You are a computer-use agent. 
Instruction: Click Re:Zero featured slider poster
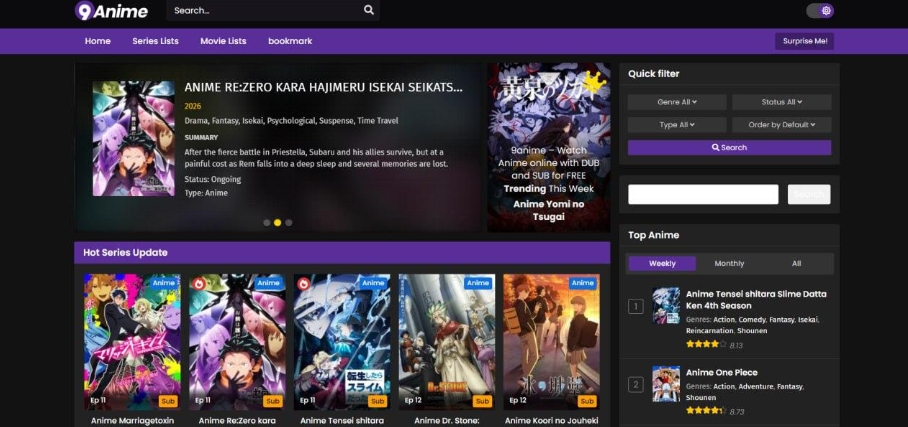(133, 138)
